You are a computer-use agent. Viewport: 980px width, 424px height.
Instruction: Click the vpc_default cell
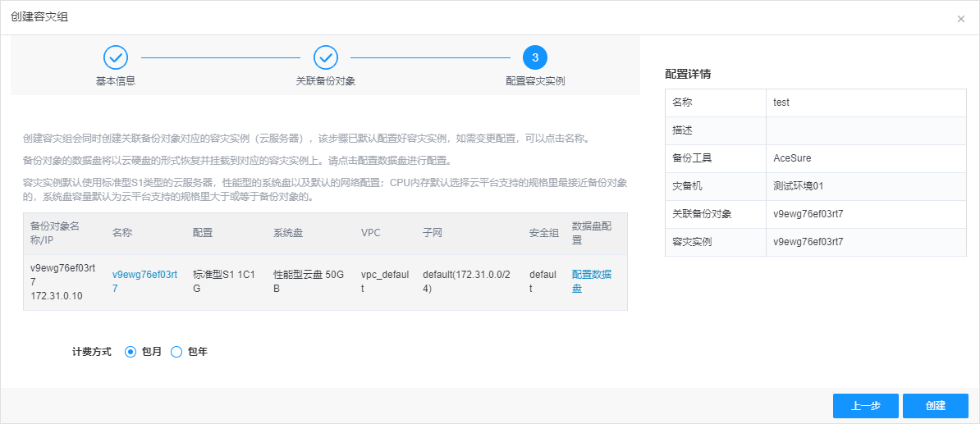[385, 281]
